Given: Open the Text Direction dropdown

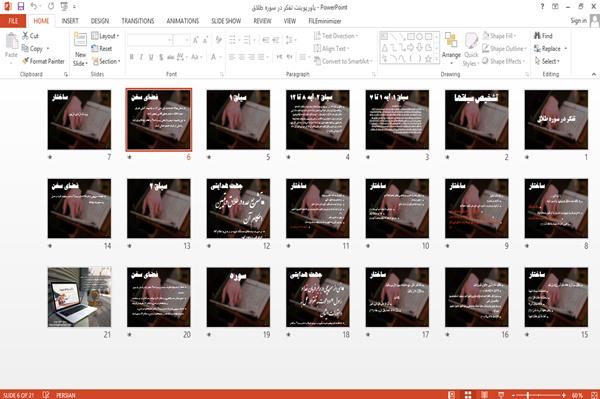Looking at the screenshot, I should pyautogui.click(x=336, y=36).
